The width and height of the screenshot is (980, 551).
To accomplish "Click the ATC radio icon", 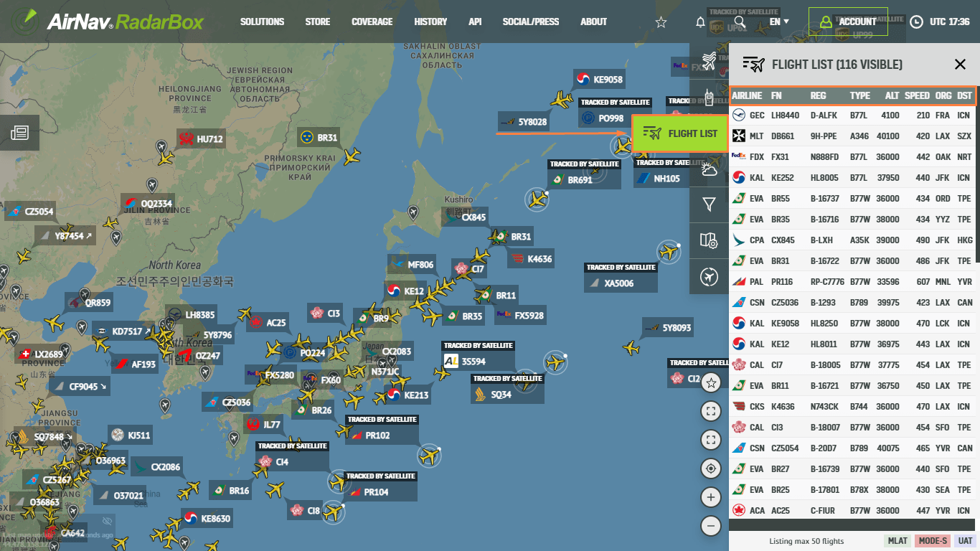I will (710, 97).
